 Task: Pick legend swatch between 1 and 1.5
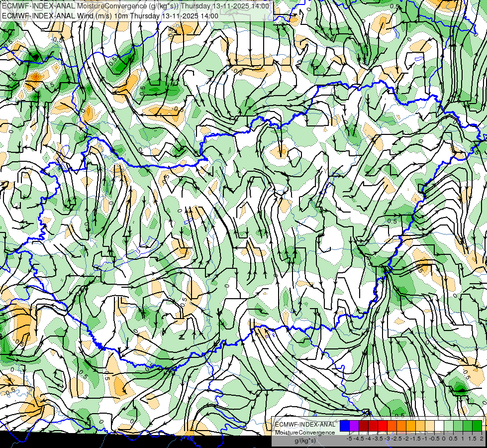click(468, 426)
